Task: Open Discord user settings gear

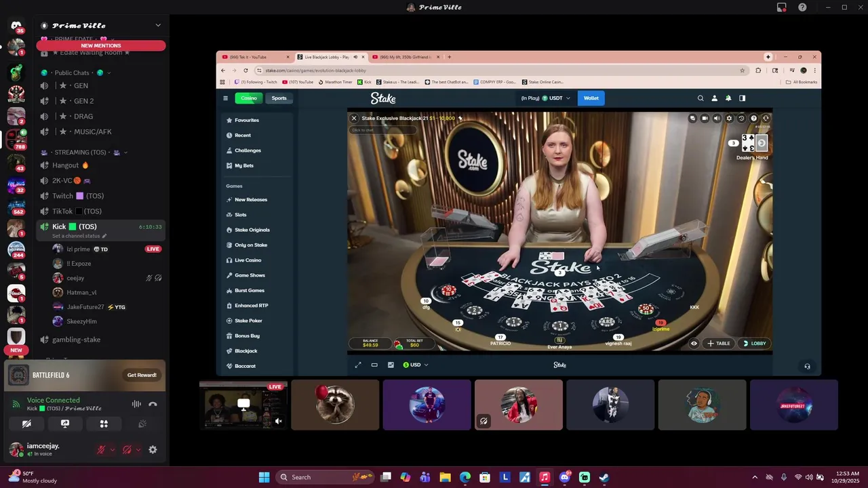Action: point(153,449)
